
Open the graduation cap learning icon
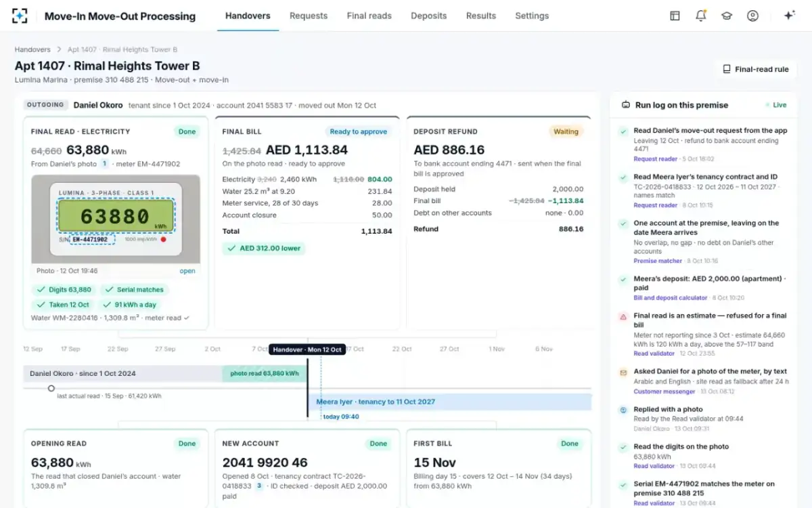coord(727,16)
